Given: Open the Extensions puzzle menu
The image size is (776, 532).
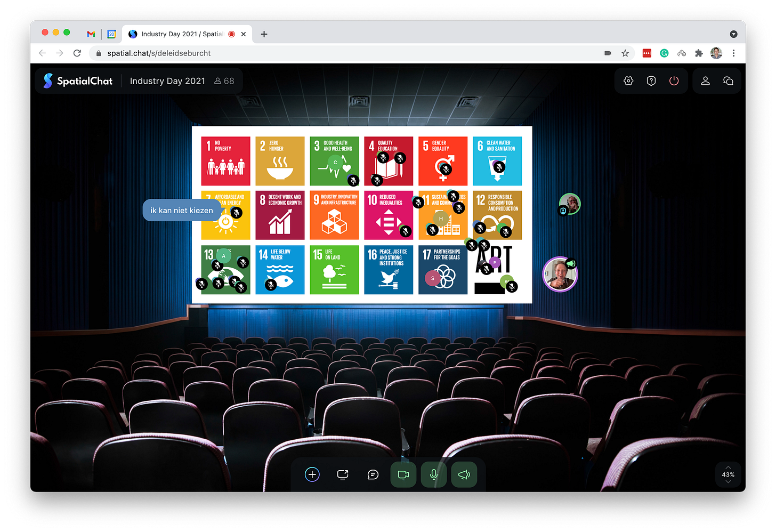Looking at the screenshot, I should point(699,53).
